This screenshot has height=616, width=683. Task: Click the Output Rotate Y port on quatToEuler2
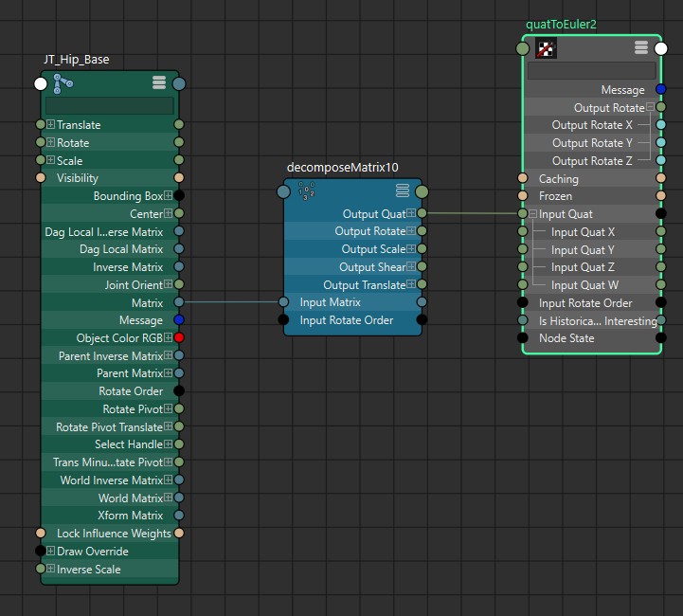pos(661,142)
